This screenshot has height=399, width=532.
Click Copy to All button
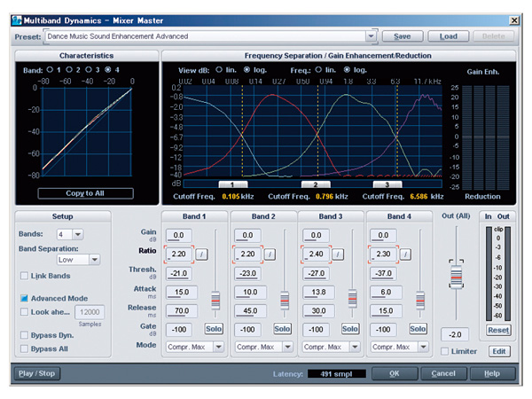click(x=85, y=193)
